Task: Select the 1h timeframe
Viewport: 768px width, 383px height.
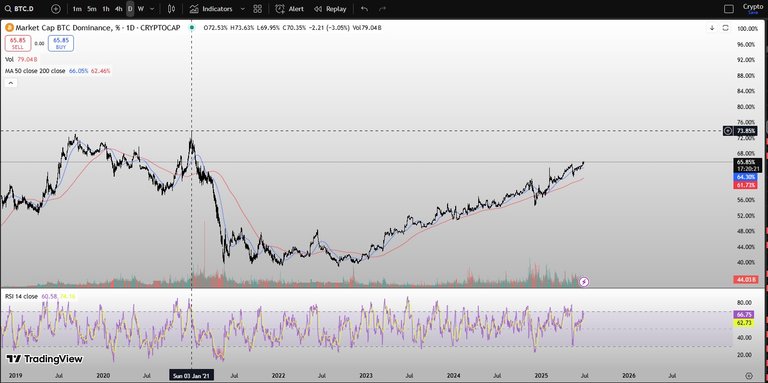Action: 106,9
